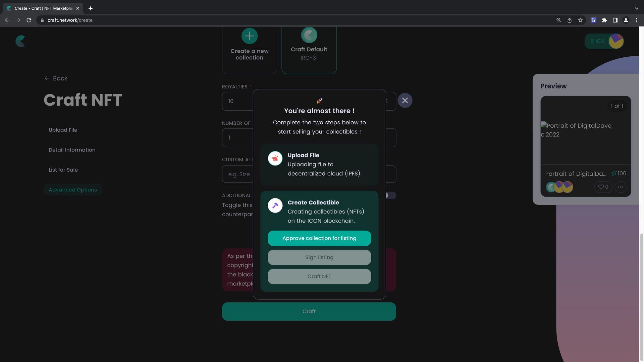Click the Craft Network logo icon top left
This screenshot has height=362, width=644.
point(20,41)
